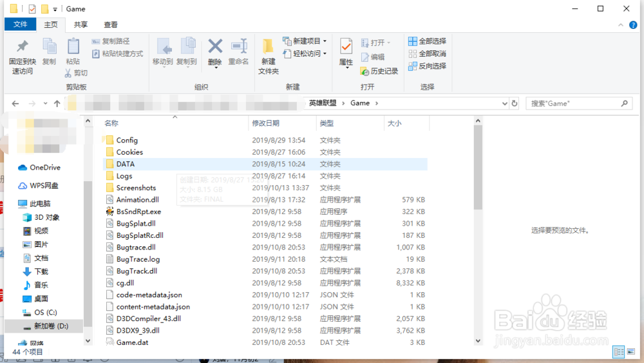Select 3D 对象 in navigation pane
This screenshot has width=644, height=363.
(x=41, y=217)
